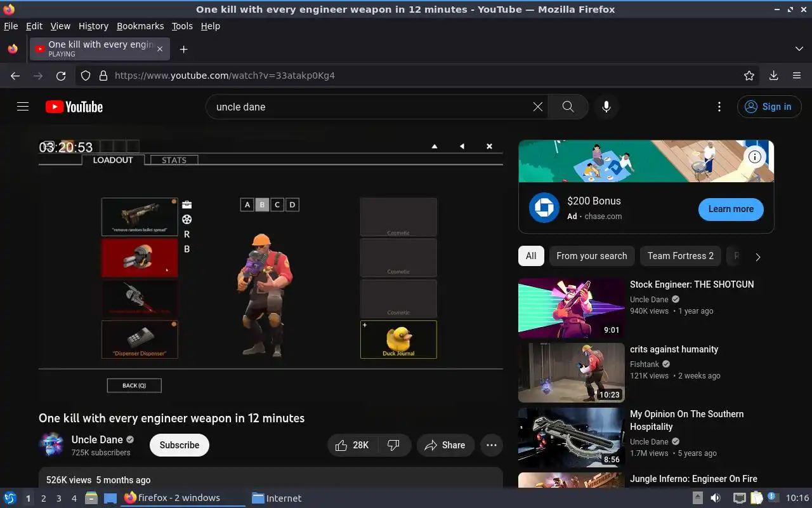
Task: Open Stock Engineer: THE SHOTGUN video title
Action: click(691, 284)
